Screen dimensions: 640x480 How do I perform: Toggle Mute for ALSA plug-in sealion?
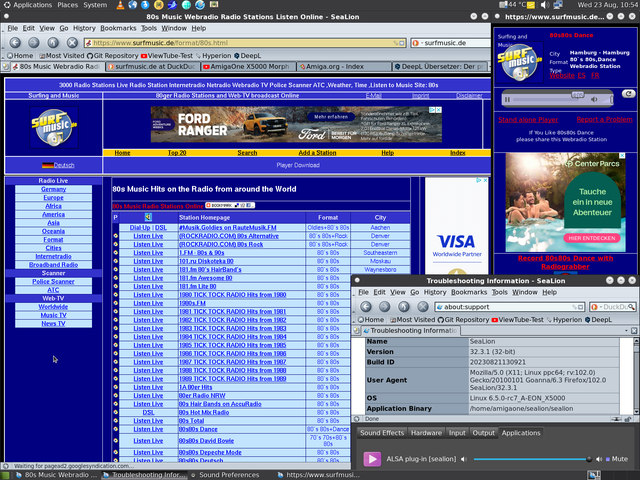pyautogui.click(x=616, y=459)
